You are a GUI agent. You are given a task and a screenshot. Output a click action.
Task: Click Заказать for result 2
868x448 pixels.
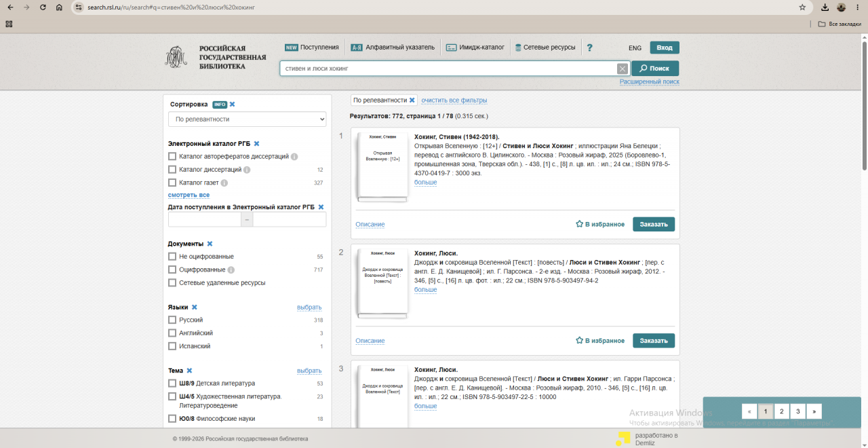654,341
